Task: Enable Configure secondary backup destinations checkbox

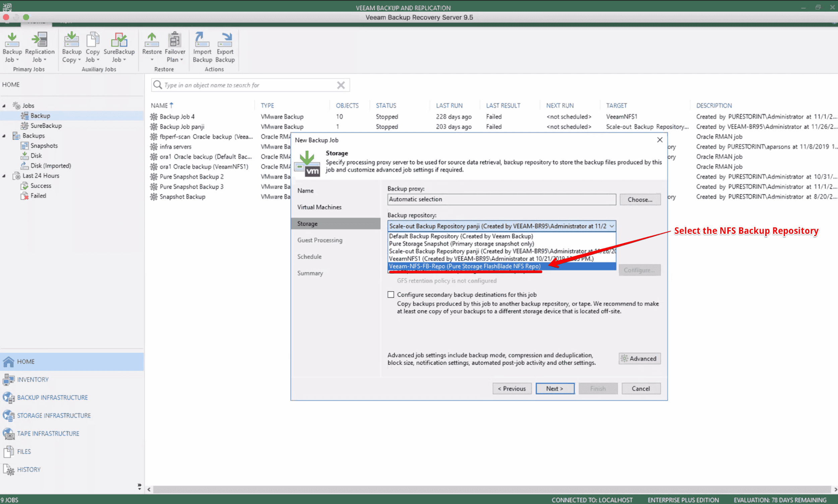Action: 391,294
